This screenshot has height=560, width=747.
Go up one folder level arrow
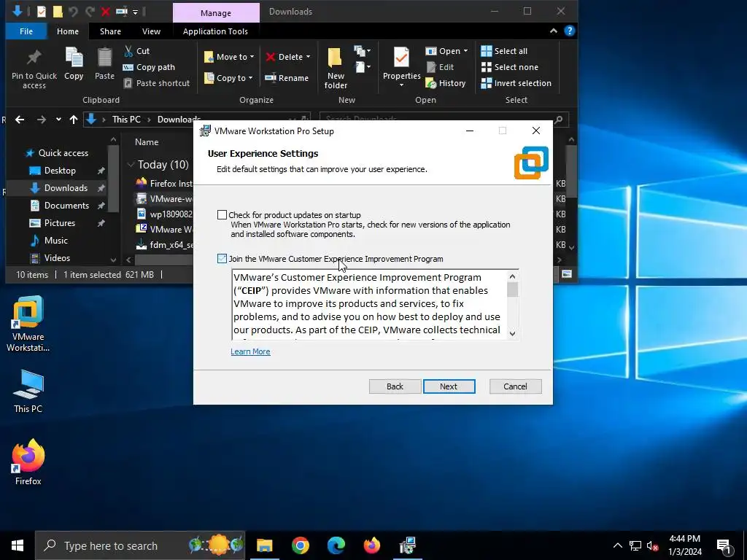click(74, 120)
